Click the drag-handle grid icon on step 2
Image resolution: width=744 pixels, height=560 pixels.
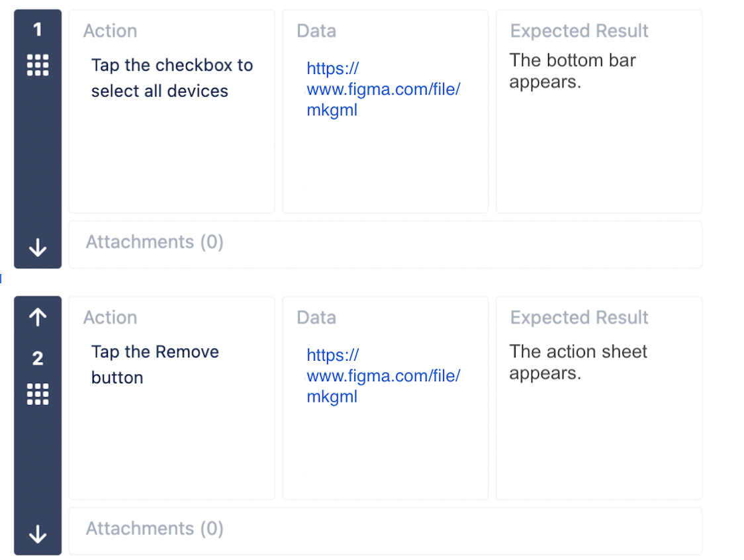pos(38,394)
